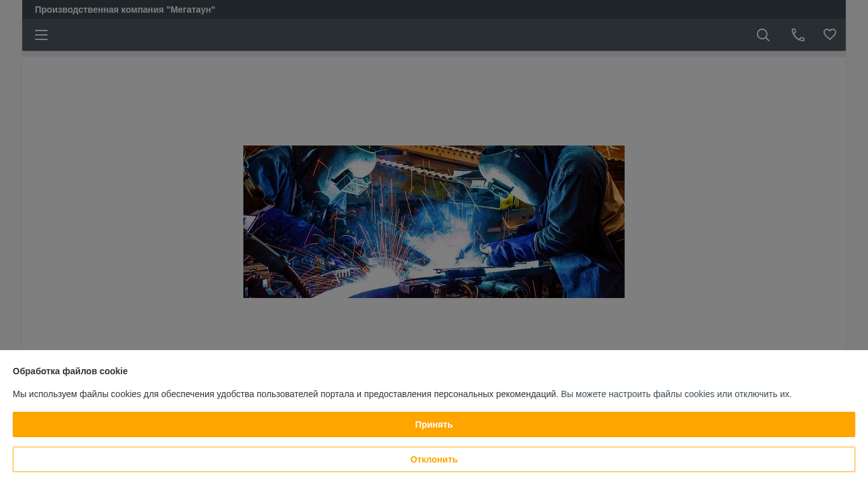This screenshot has width=868, height=488.
Task: Accept cookies with the Принять button
Action: [x=434, y=424]
